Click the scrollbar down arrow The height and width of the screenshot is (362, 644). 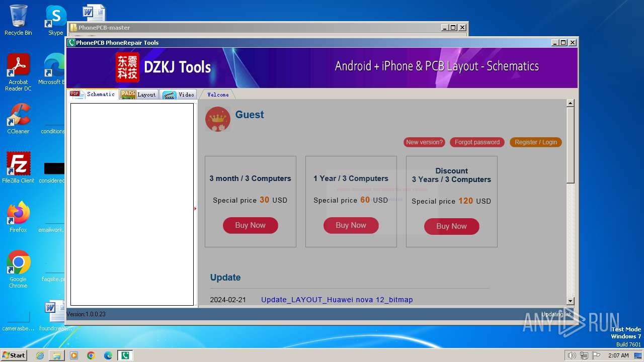(570, 301)
